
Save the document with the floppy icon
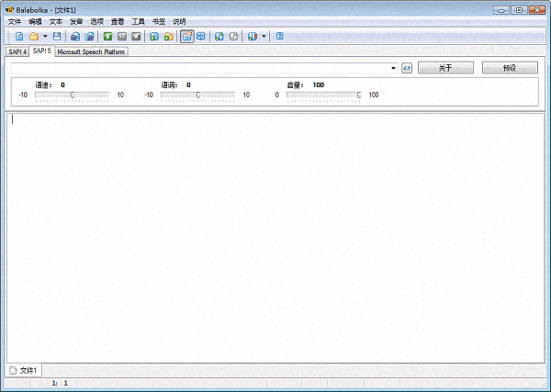click(57, 36)
